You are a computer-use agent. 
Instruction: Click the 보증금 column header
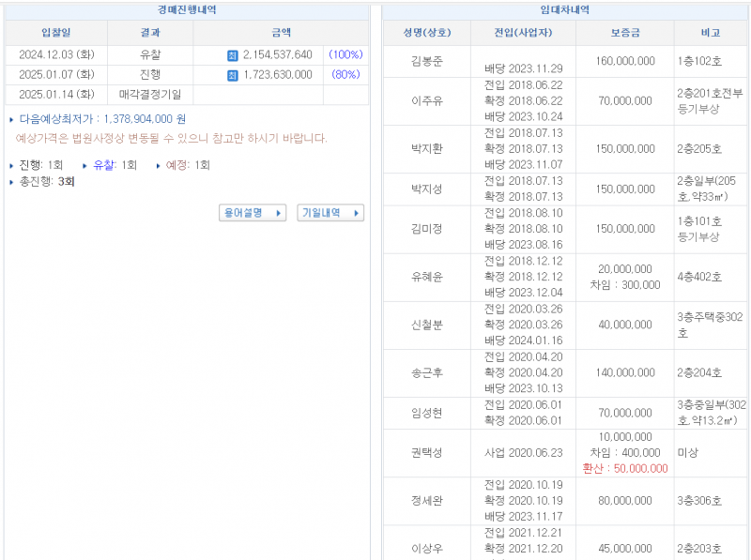click(x=624, y=32)
